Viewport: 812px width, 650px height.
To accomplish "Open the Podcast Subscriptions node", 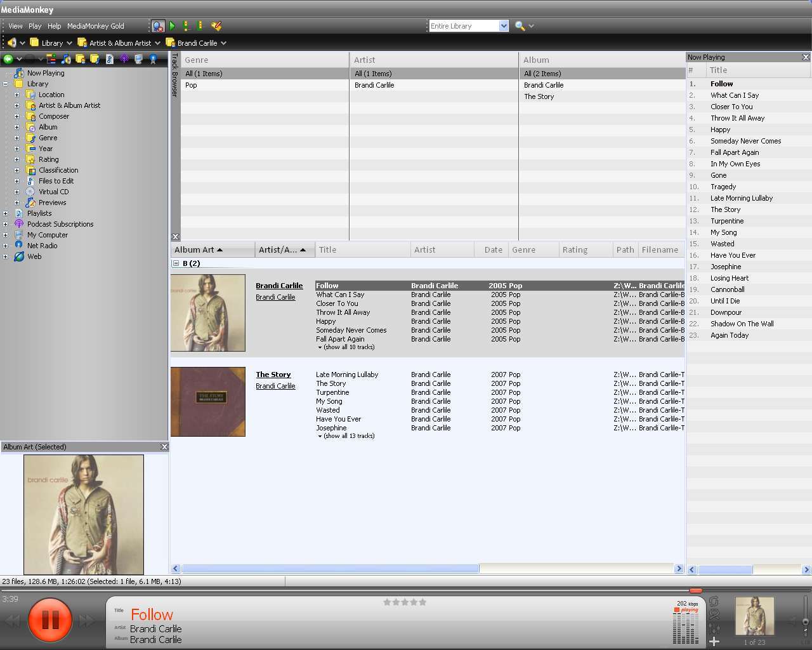I will [60, 224].
